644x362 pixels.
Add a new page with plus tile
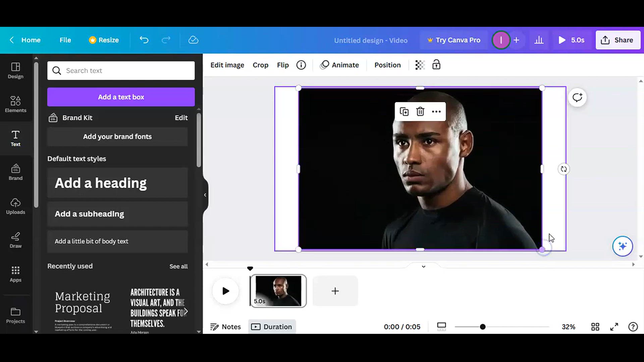(335, 291)
